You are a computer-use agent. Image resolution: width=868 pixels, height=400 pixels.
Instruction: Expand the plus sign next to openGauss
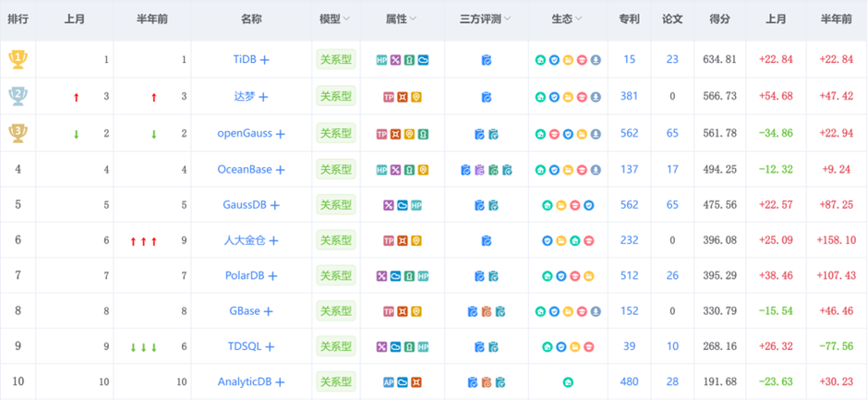[x=280, y=134]
